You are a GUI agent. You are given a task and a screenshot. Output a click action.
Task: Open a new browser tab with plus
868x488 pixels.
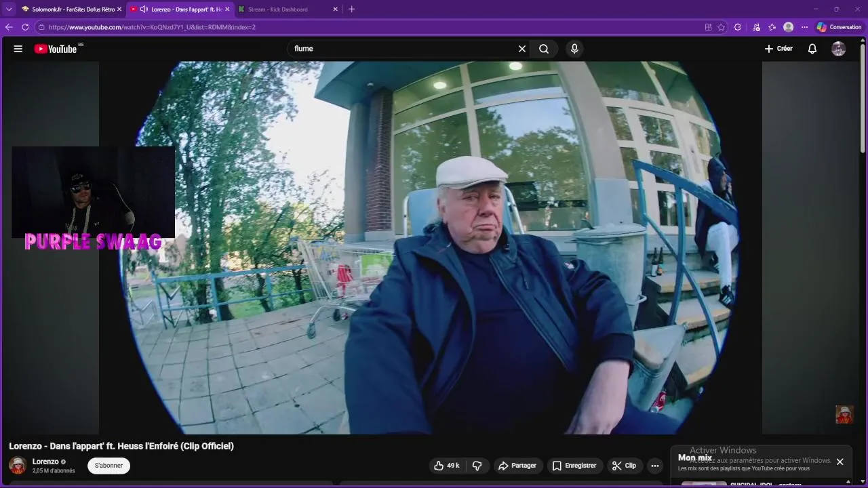(x=351, y=9)
